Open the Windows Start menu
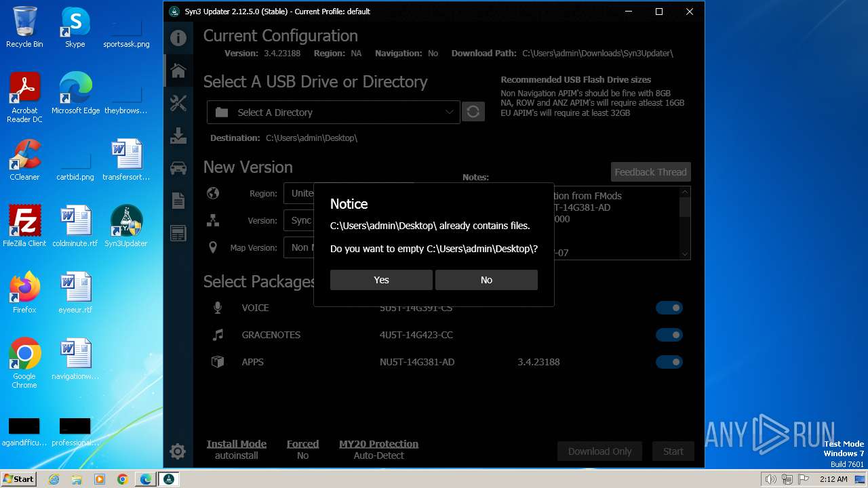The height and width of the screenshot is (488, 868). [18, 479]
